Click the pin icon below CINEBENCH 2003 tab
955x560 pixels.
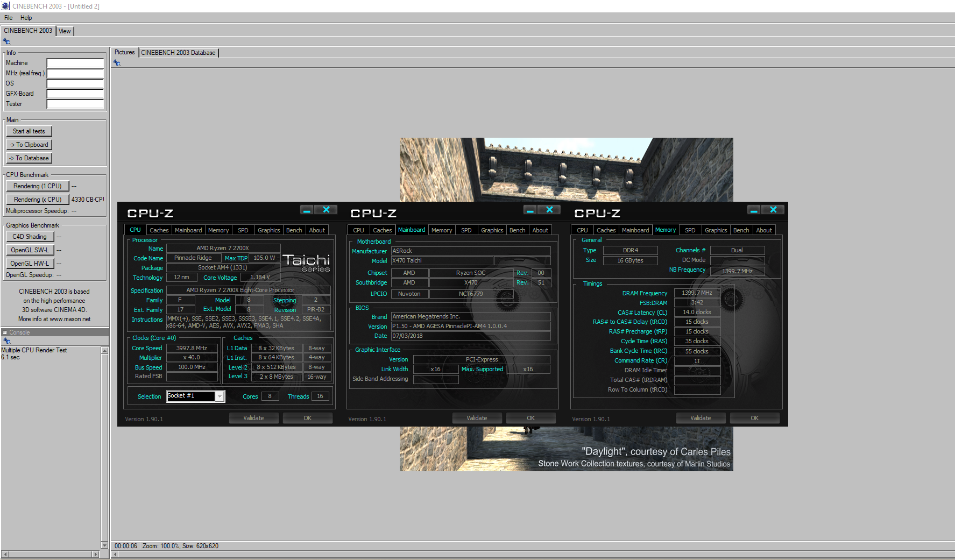click(6, 41)
